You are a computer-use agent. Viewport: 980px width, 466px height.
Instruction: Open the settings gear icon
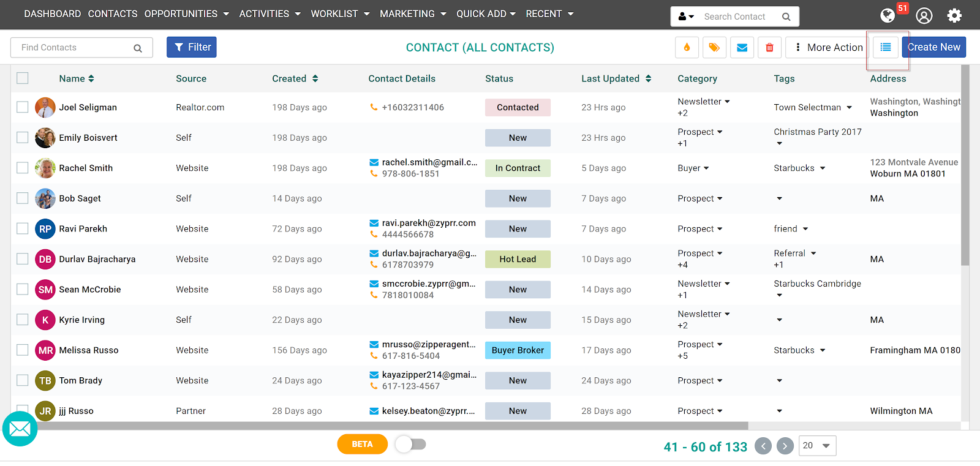tap(954, 15)
